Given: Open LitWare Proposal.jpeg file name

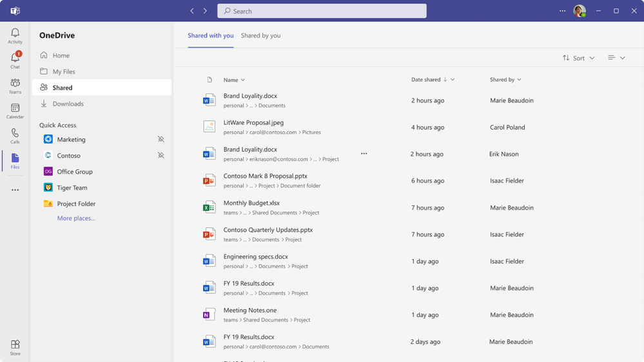Looking at the screenshot, I should pos(253,122).
